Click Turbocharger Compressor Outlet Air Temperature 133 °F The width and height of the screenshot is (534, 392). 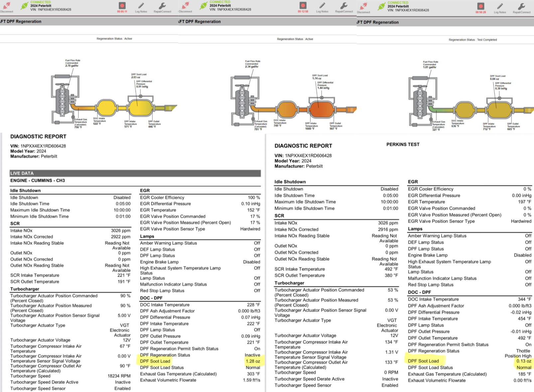point(391,362)
